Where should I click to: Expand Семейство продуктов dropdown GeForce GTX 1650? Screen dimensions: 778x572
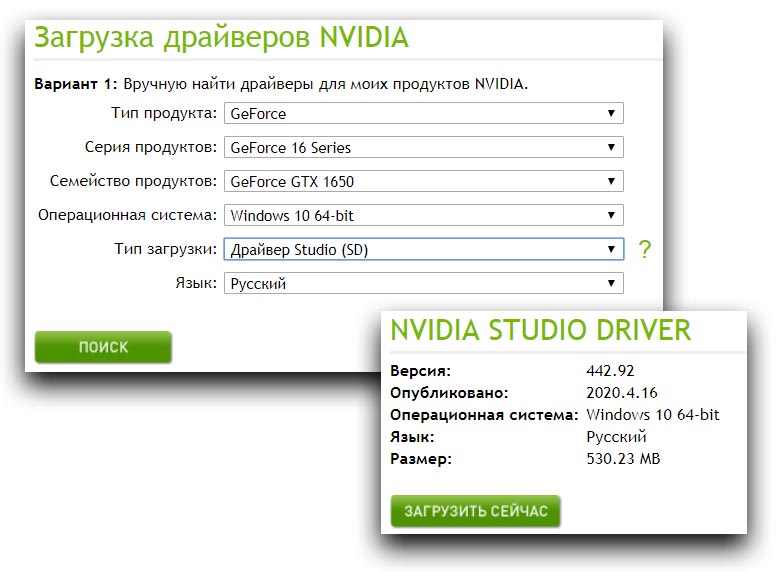[423, 181]
